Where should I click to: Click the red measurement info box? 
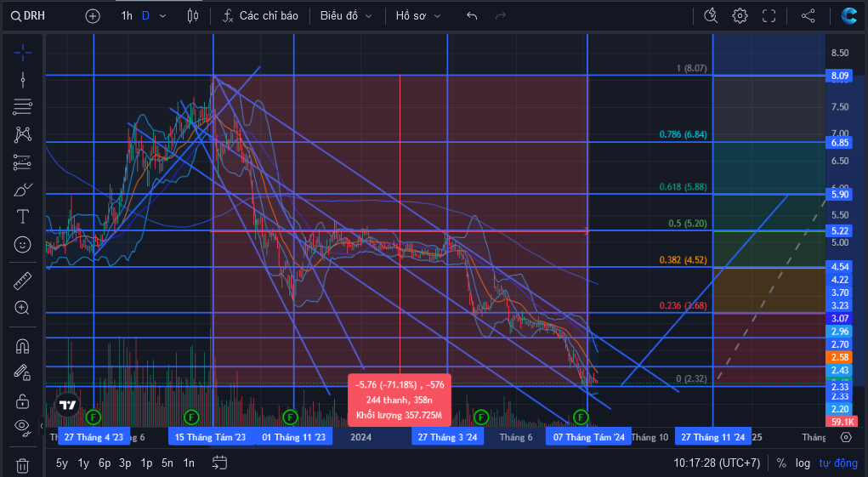pyautogui.click(x=399, y=400)
